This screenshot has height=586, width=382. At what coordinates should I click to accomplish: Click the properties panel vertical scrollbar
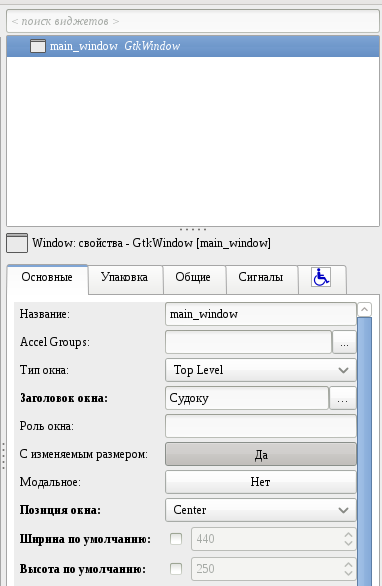(364, 451)
